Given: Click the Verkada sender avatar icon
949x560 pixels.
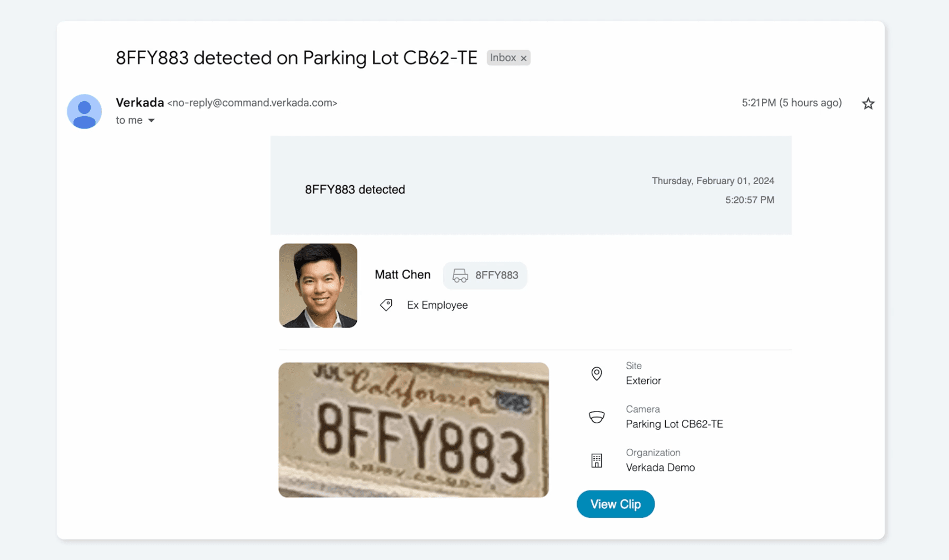Looking at the screenshot, I should click(84, 111).
